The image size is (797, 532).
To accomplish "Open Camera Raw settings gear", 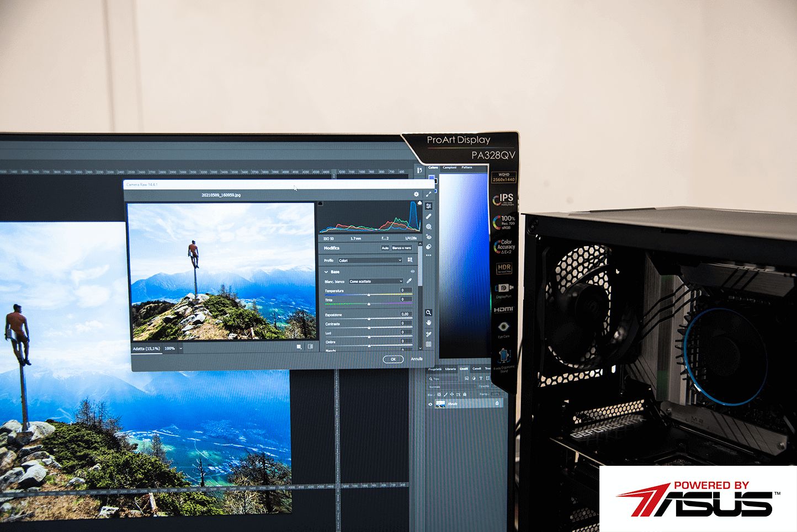I will 416,194.
